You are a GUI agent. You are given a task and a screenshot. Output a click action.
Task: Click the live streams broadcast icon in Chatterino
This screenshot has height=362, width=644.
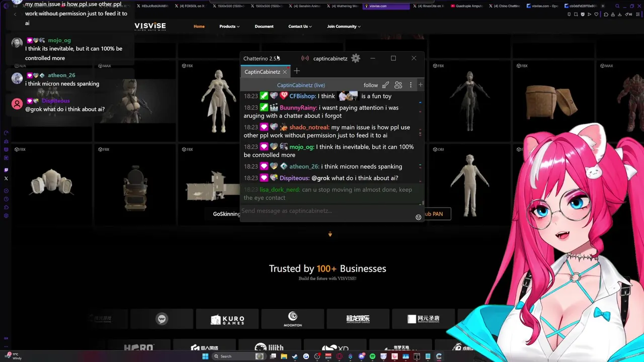click(x=305, y=58)
